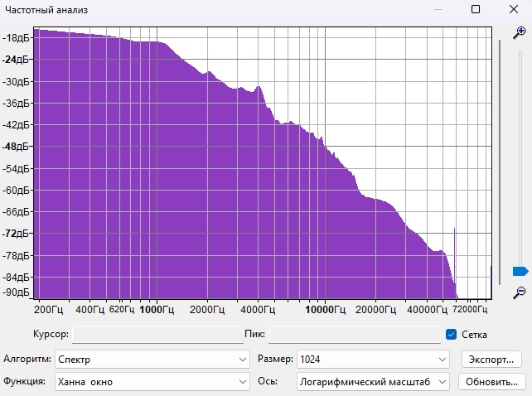Image resolution: width=532 pixels, height=396 pixels.
Task: Click the 4000Гц frequency axis label
Action: [x=258, y=310]
